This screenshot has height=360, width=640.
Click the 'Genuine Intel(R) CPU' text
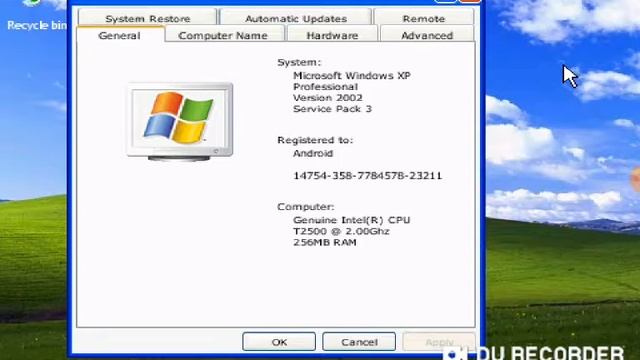pyautogui.click(x=351, y=220)
